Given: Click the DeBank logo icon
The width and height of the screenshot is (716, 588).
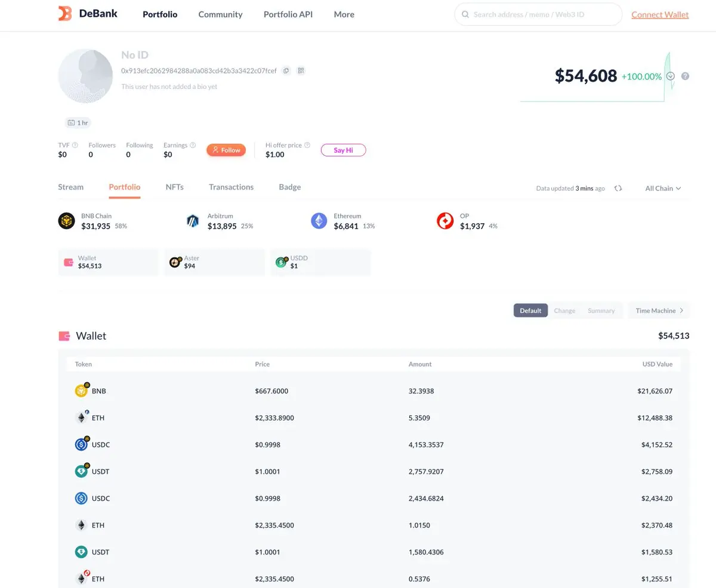Looking at the screenshot, I should (x=65, y=14).
